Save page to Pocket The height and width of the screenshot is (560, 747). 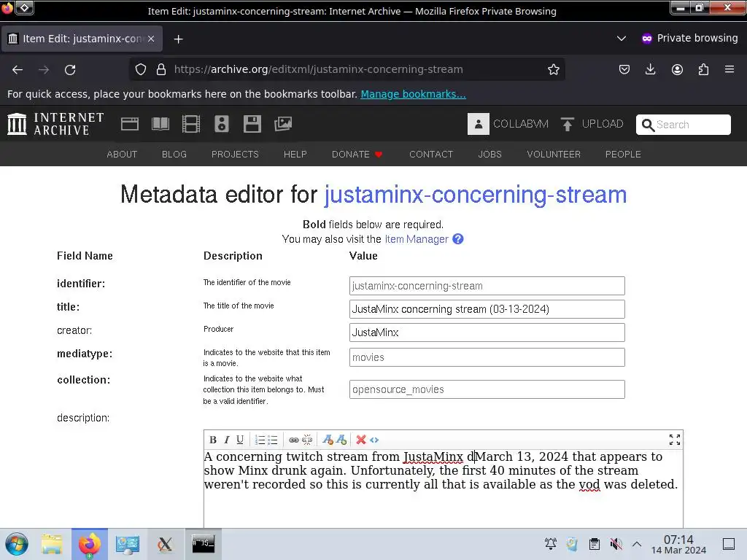(624, 69)
